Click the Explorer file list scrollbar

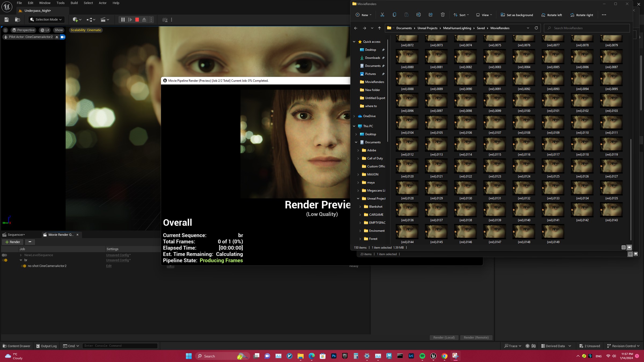tap(631, 189)
